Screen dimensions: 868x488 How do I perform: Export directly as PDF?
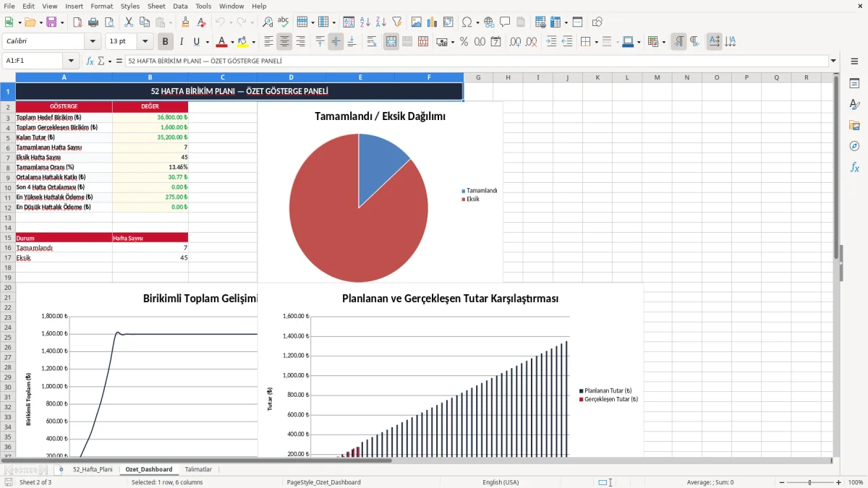77,22
